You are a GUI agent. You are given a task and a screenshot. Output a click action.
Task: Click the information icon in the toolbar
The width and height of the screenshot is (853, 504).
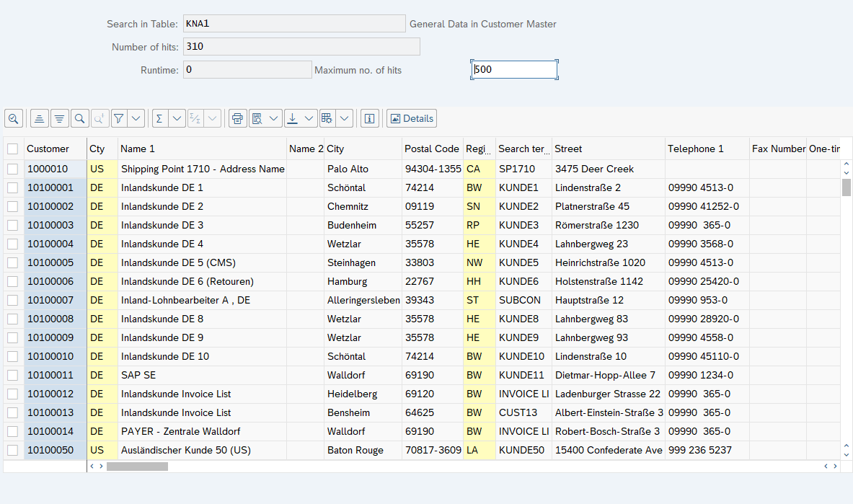tap(370, 118)
